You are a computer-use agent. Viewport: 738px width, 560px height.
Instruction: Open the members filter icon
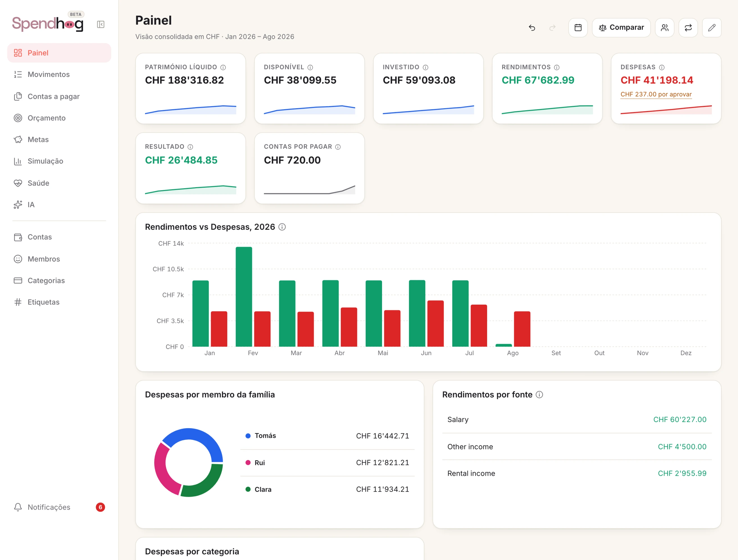pos(665,28)
